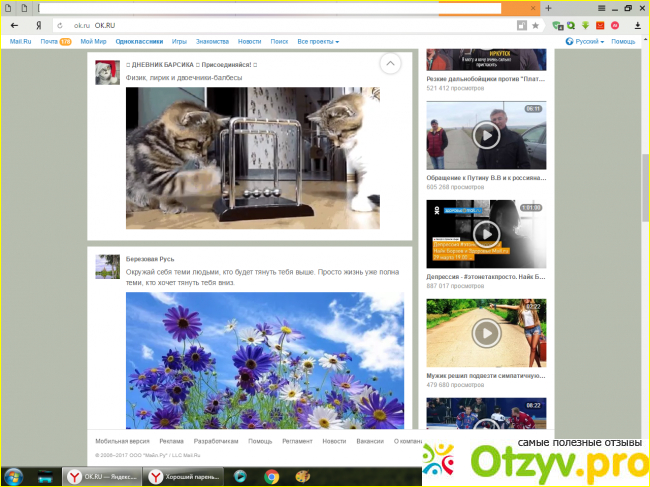The height and width of the screenshot is (487, 650).
Task: Click the bookmark star in address bar
Action: [535, 24]
